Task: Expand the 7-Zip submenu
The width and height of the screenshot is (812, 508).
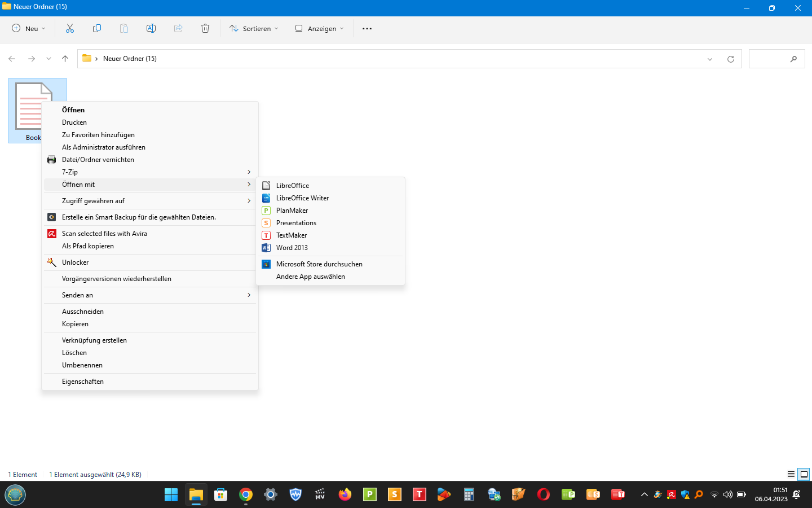Action: [150, 172]
